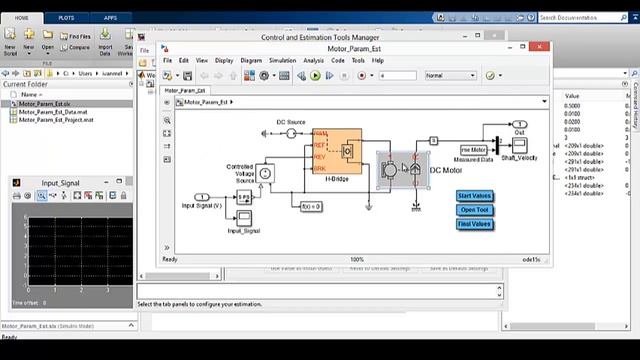Click Compare in MATLAB toolstrip
640x360 pixels.
[x=76, y=47]
